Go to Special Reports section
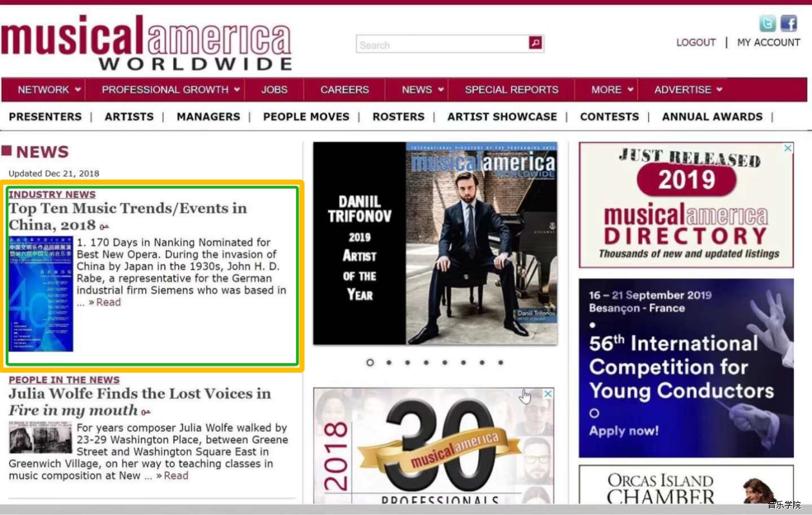Screen dimensions: 812x515 pos(512,89)
